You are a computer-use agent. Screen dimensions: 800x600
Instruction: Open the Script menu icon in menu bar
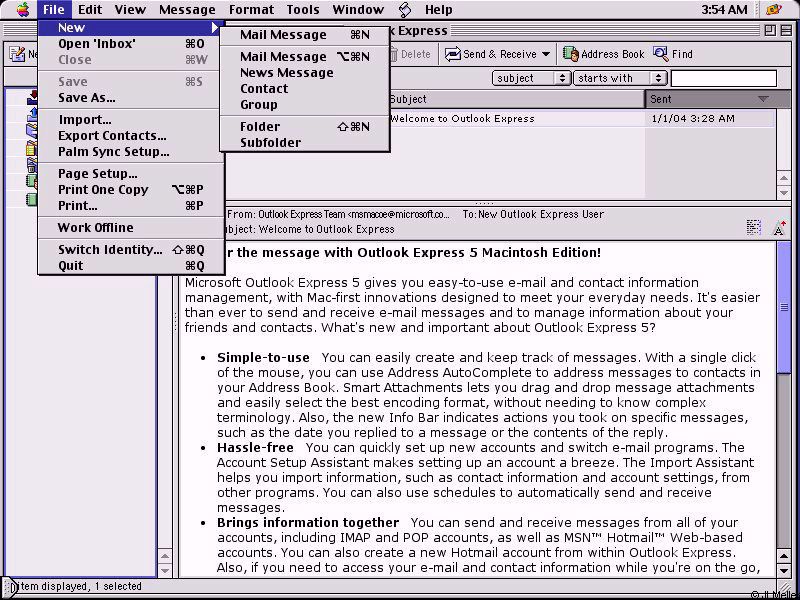coord(405,9)
